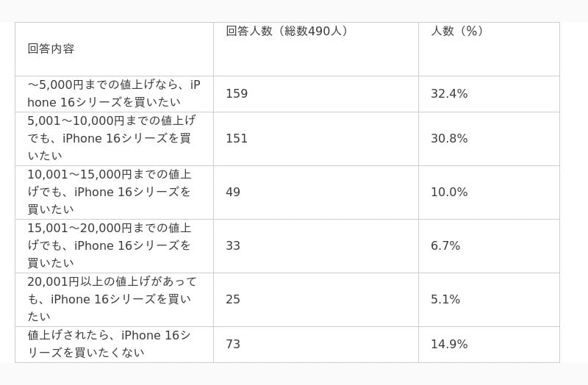This screenshot has height=385, width=588.
Task: Select the 買いたくない answer cell
Action: [x=114, y=345]
